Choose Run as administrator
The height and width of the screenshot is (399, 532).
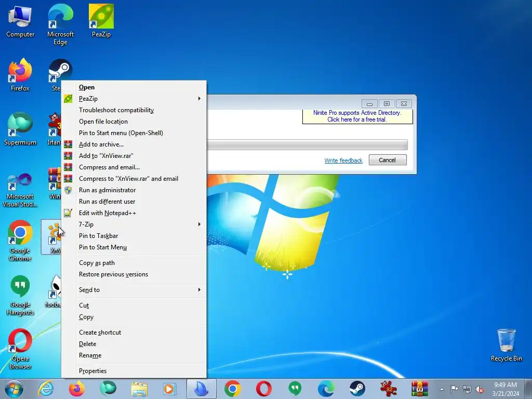(134, 190)
